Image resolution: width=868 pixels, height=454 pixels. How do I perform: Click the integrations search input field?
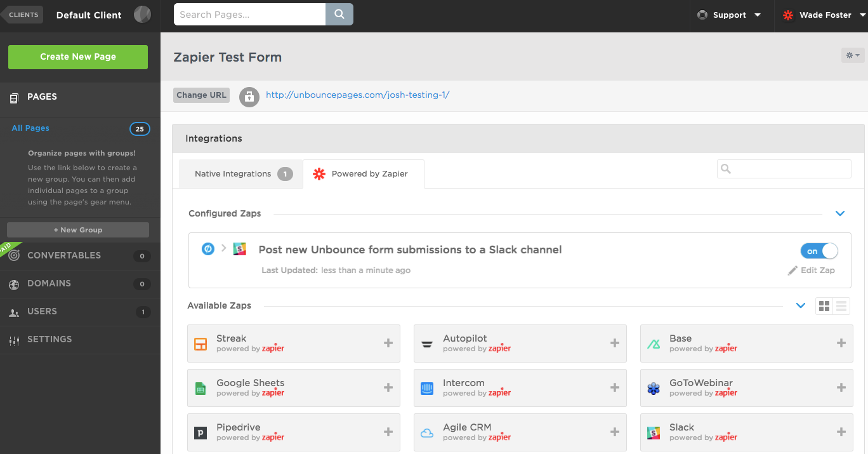[x=784, y=169]
